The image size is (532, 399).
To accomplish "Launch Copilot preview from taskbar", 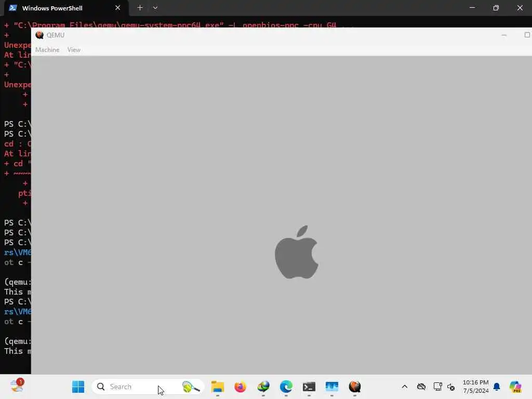I will pos(515,387).
